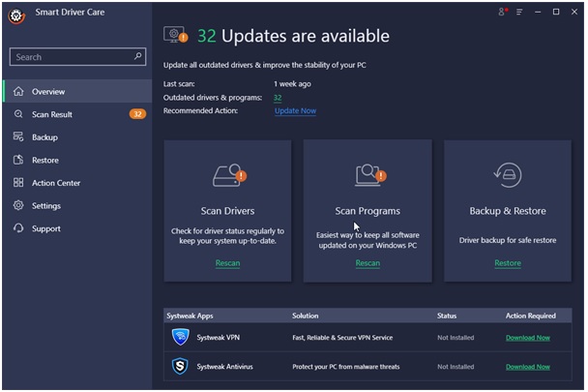
Task: Click inside the Search input field
Action: [x=68, y=57]
